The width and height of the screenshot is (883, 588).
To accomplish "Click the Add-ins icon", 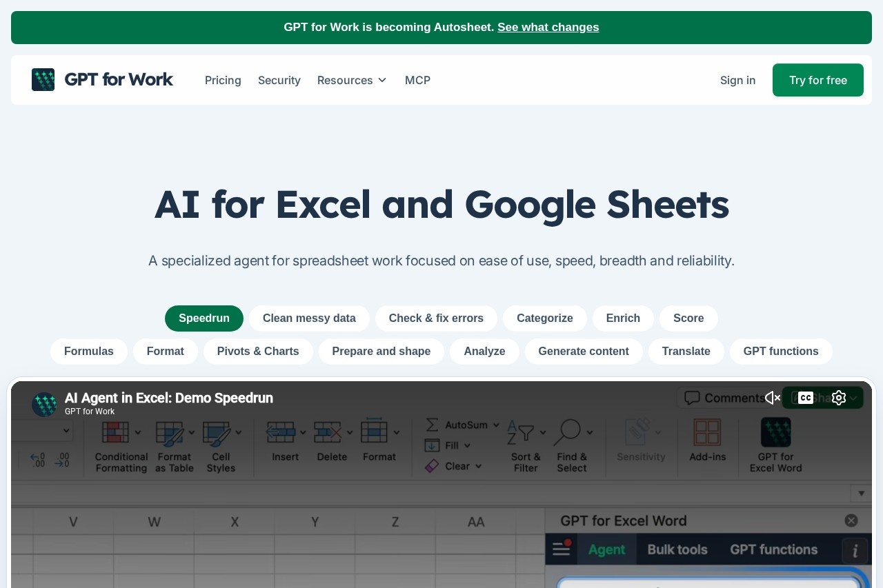I will [x=707, y=432].
